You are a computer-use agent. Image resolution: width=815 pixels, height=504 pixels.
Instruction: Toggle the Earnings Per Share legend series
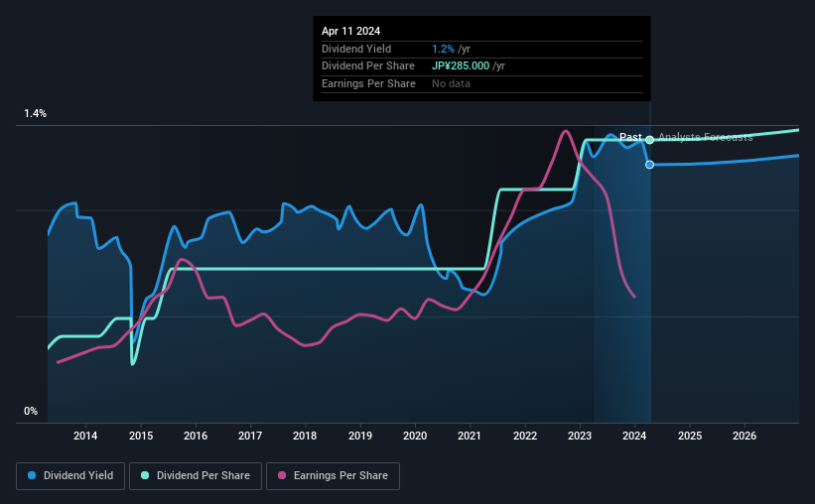click(333, 476)
